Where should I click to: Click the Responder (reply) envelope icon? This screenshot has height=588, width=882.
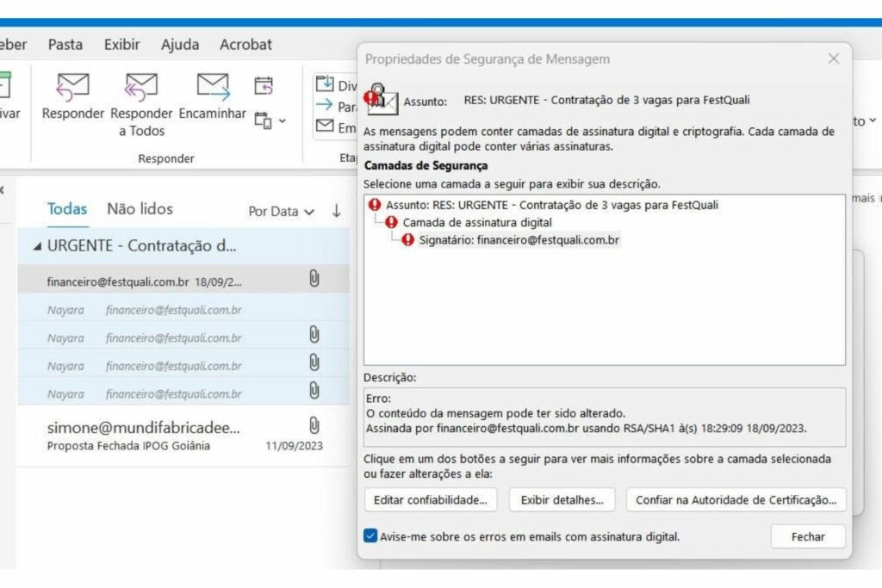click(73, 86)
